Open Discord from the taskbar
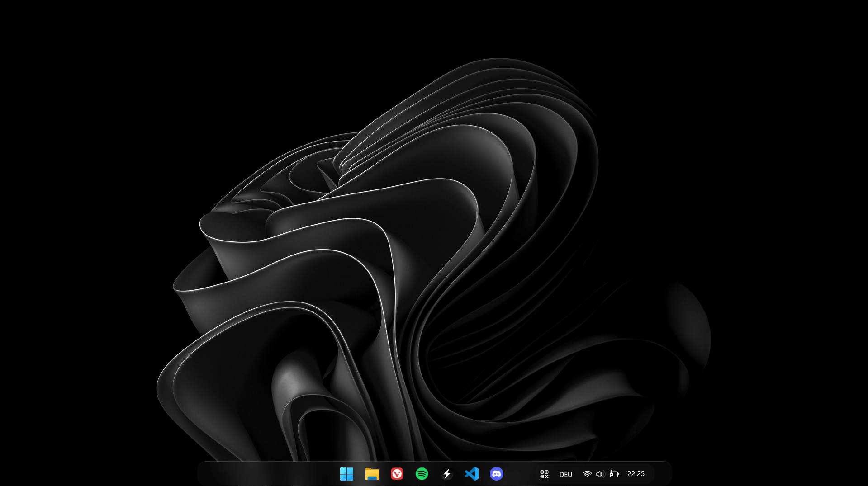The image size is (868, 486). click(497, 474)
